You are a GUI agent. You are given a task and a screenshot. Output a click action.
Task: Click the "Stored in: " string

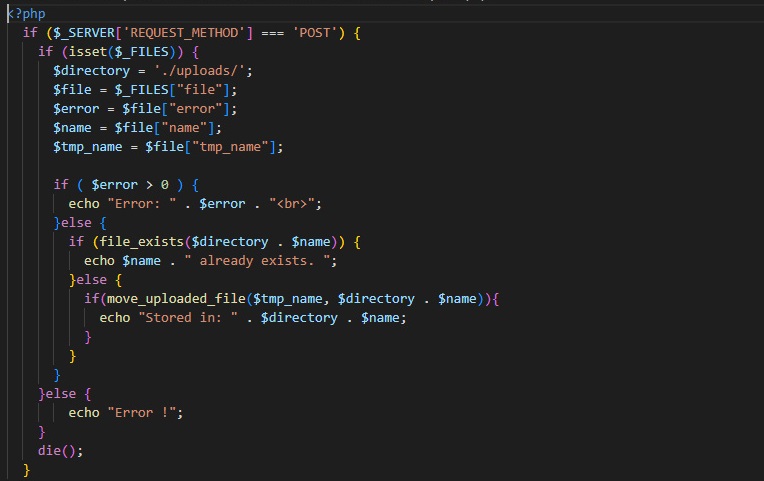[x=188, y=318]
